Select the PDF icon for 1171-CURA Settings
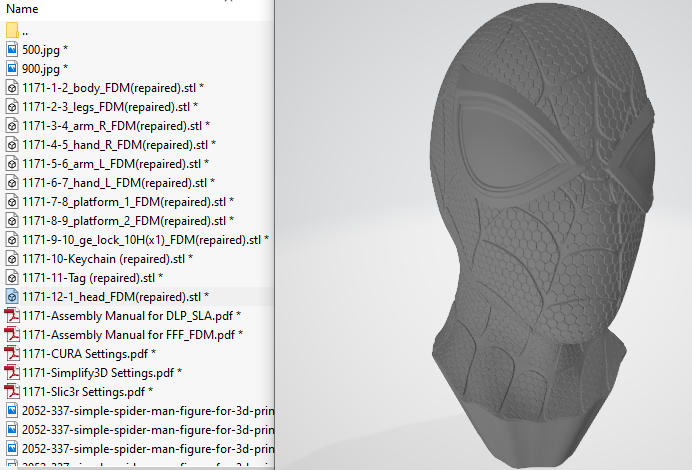The image size is (692, 470). [x=12, y=353]
